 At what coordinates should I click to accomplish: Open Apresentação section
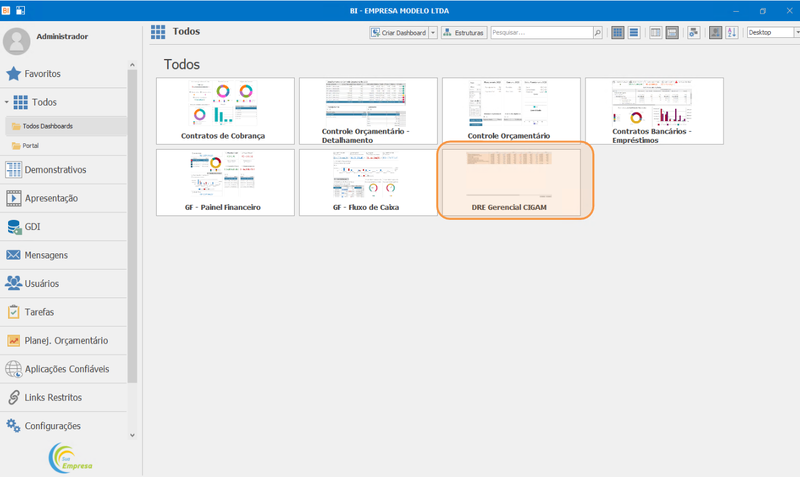63,198
